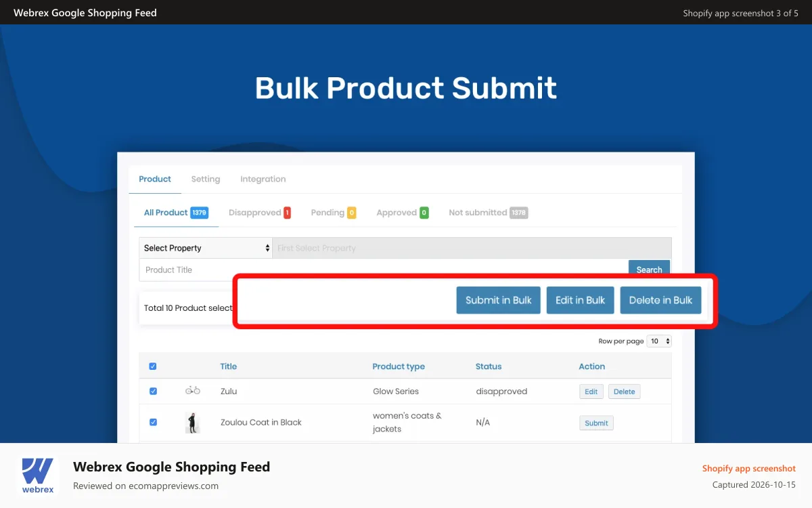
Task: Click the Webrex logo icon
Action: pyautogui.click(x=38, y=475)
